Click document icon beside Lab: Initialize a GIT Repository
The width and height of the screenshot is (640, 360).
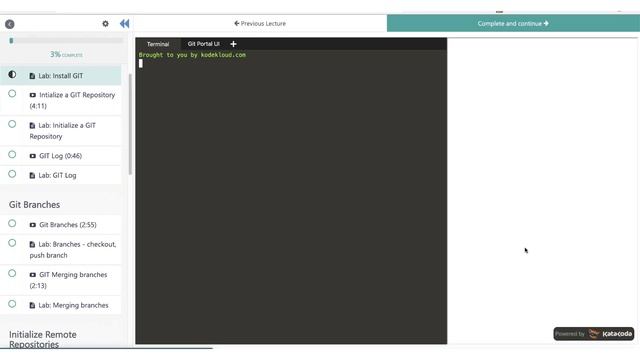pos(32,126)
